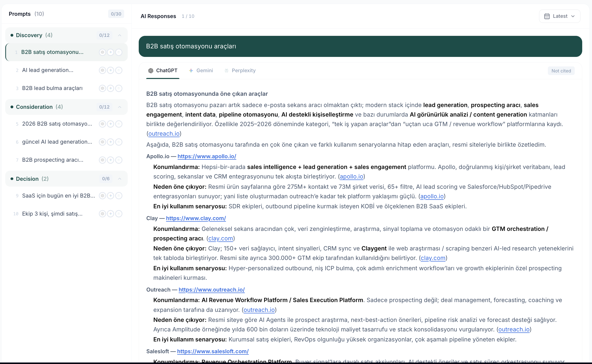Open the https://www.apollo.io/ link
Viewport: 592px width, 364px height.
click(x=207, y=156)
